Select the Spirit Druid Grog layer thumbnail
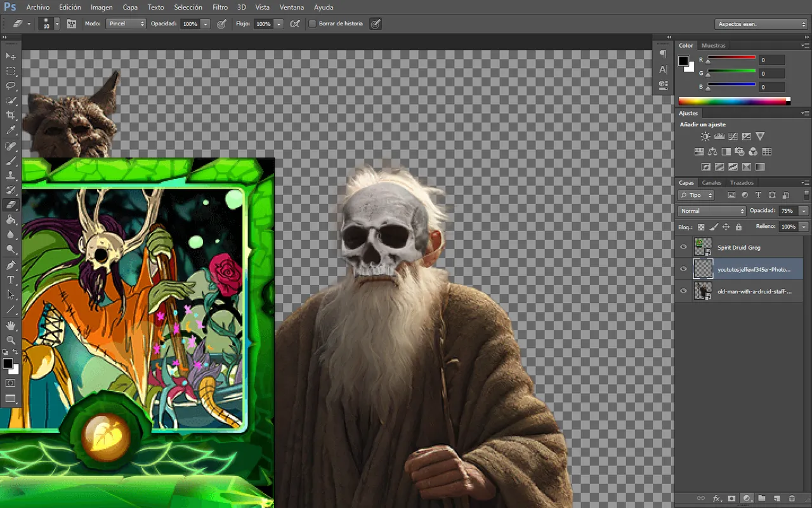The image size is (812, 508). 702,247
